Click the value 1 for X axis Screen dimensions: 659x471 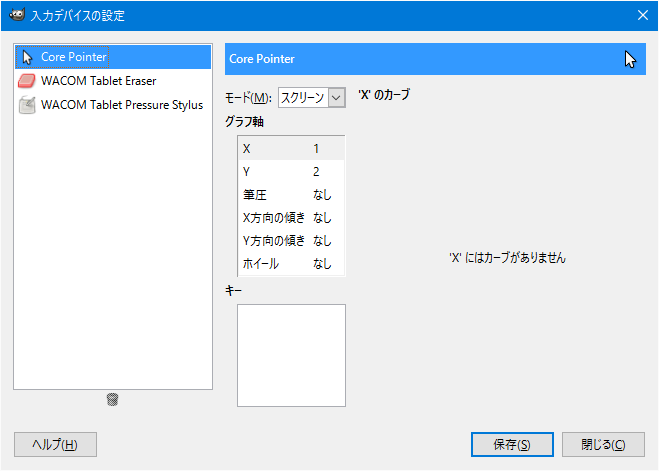pos(316,149)
